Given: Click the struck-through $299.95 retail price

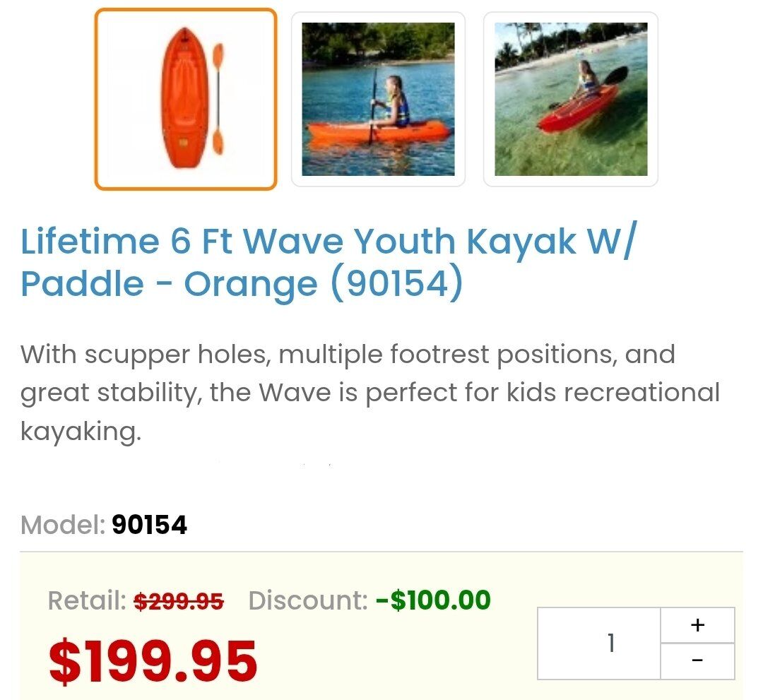Looking at the screenshot, I should tap(179, 601).
